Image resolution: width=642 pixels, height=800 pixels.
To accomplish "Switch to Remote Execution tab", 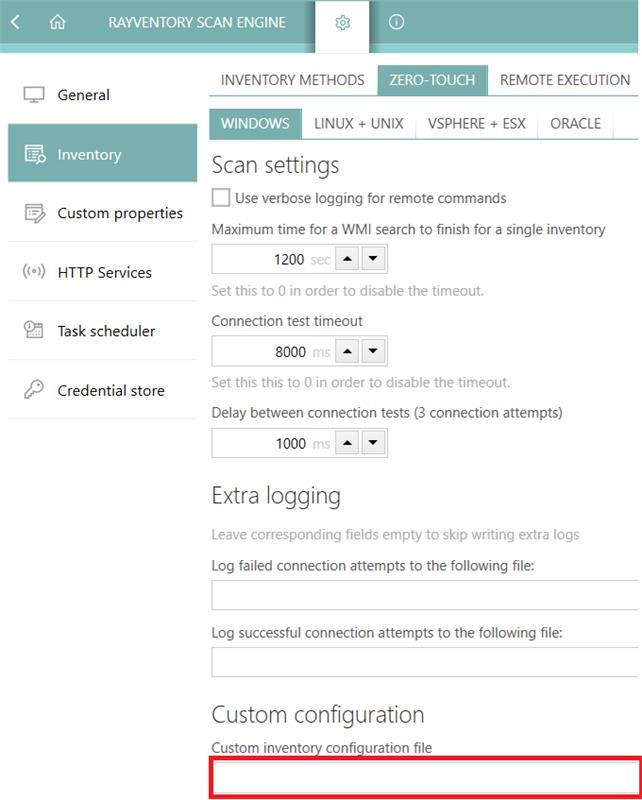I will click(x=565, y=80).
